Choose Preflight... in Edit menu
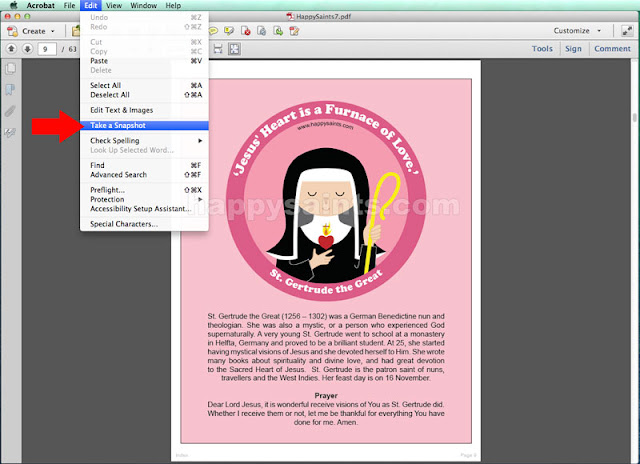Image resolution: width=640 pixels, height=464 pixels. (144, 190)
